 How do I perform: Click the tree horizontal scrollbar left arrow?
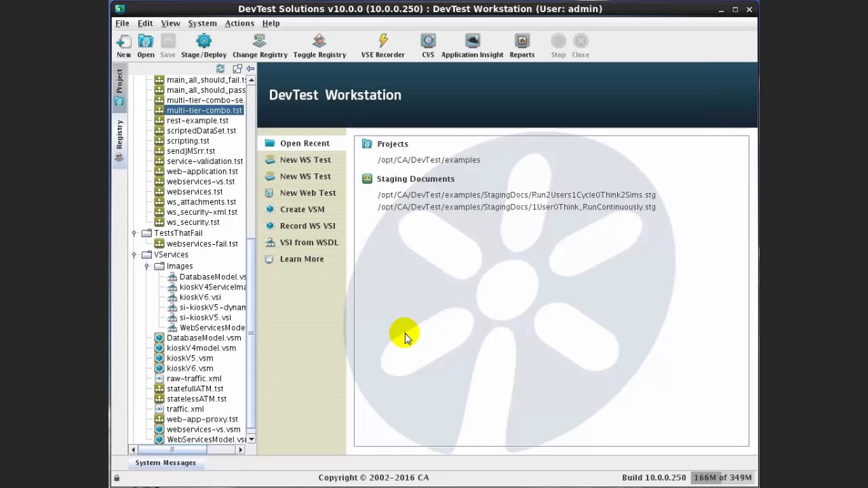133,449
